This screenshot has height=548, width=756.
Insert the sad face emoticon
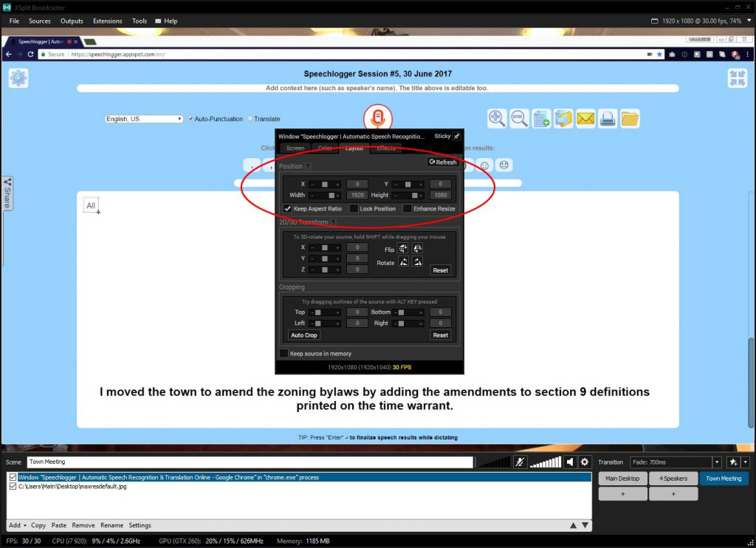point(504,165)
